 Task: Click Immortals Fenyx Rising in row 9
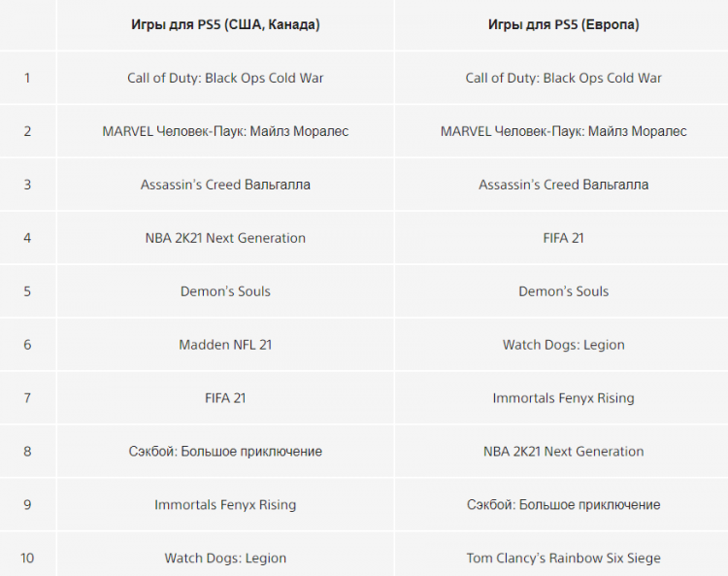tap(225, 505)
